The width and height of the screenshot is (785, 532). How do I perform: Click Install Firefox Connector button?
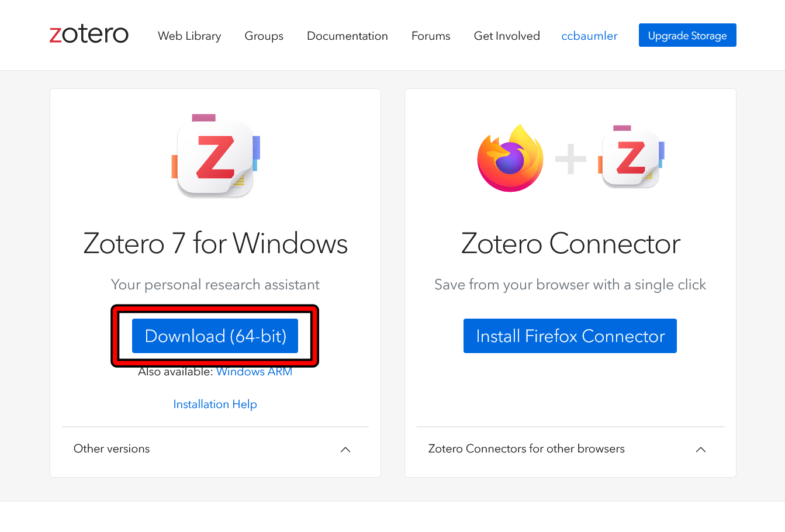point(570,336)
